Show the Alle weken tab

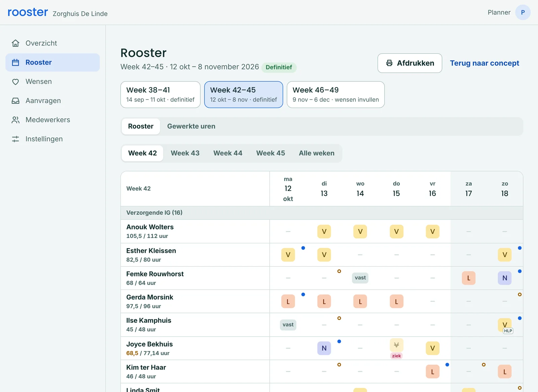pos(317,153)
